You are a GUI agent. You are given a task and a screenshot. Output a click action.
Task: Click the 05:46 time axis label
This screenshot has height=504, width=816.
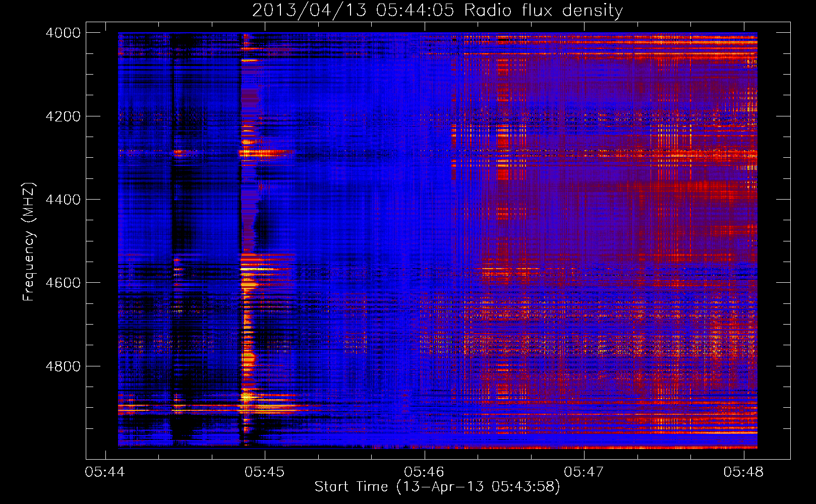(424, 472)
